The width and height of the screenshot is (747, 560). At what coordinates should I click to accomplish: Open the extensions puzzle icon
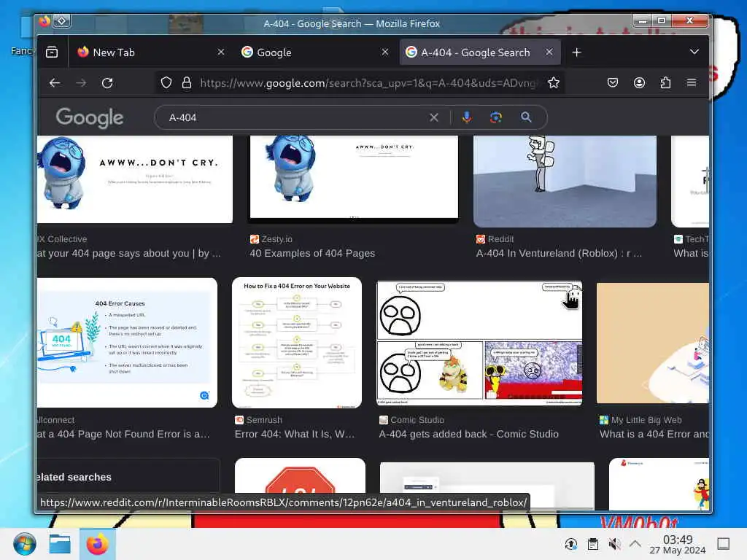point(665,83)
